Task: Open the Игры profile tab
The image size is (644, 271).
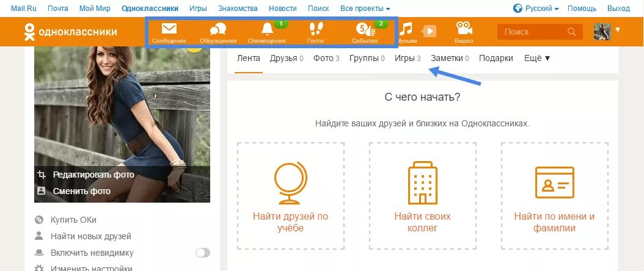Action: click(408, 58)
